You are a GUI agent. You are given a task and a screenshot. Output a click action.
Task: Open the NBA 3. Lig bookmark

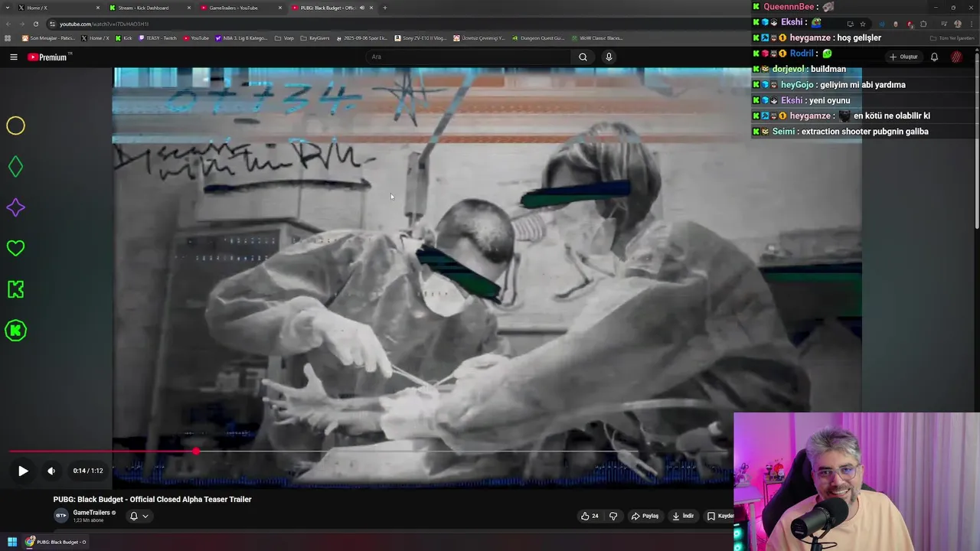coord(242,37)
